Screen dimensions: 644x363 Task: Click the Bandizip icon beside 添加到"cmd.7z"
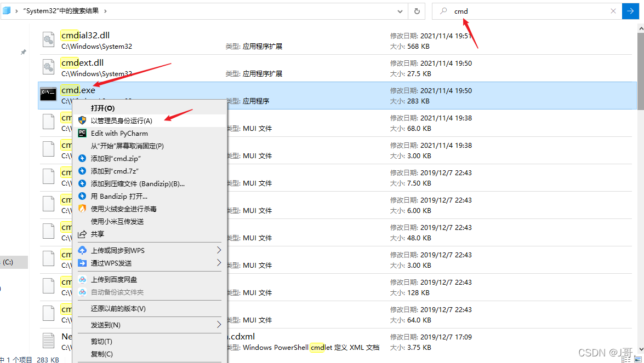82,171
